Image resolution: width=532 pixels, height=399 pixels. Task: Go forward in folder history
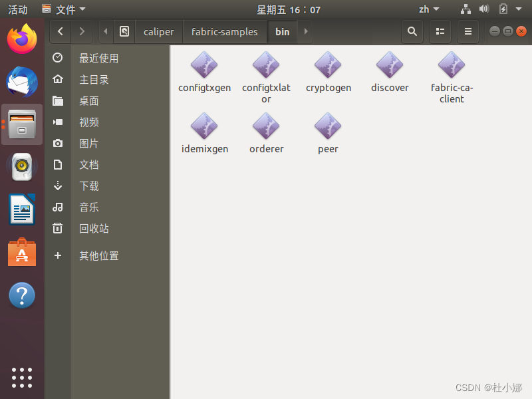82,31
